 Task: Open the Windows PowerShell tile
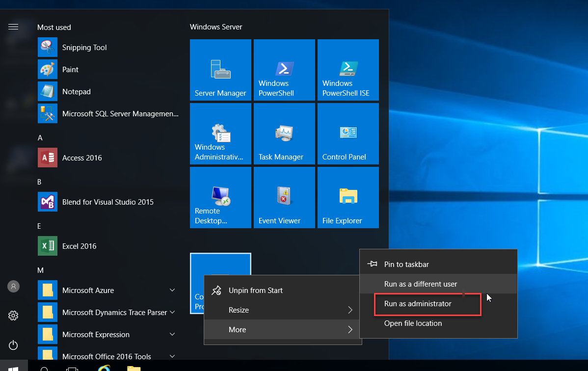(x=284, y=70)
